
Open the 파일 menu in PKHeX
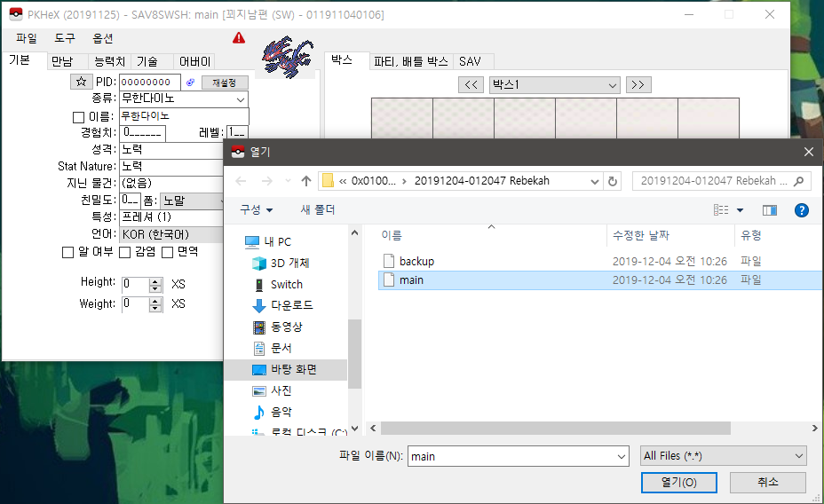click(x=27, y=38)
